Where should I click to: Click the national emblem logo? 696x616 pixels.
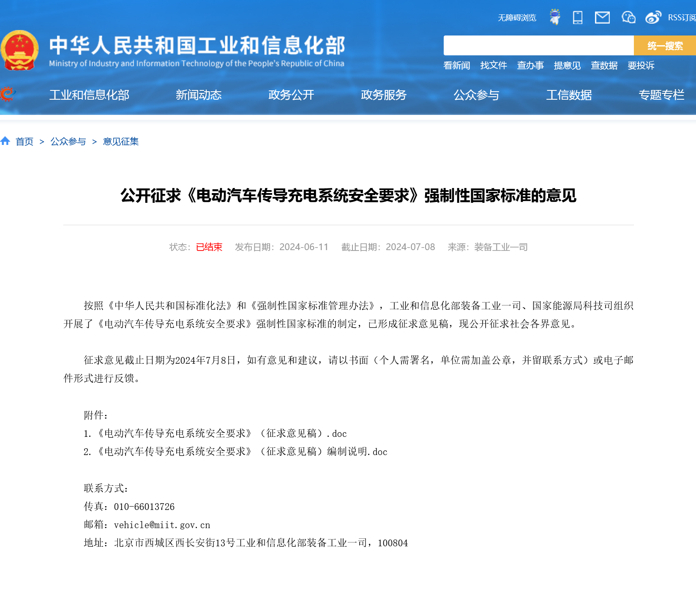tap(19, 50)
